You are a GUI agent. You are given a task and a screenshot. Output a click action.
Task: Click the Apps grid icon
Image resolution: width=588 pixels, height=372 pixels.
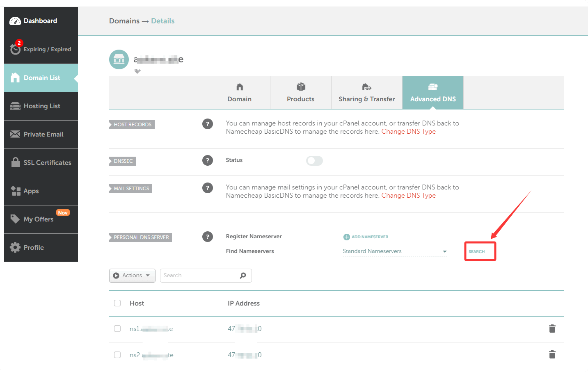(x=16, y=191)
